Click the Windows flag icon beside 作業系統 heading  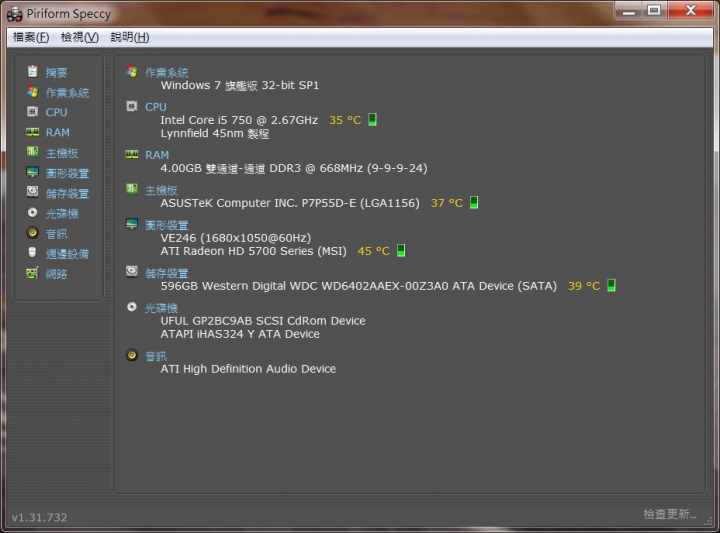click(x=132, y=71)
